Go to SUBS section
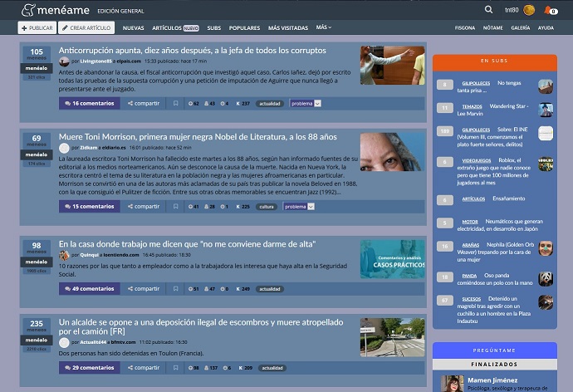This screenshot has height=392, width=573. point(213,27)
